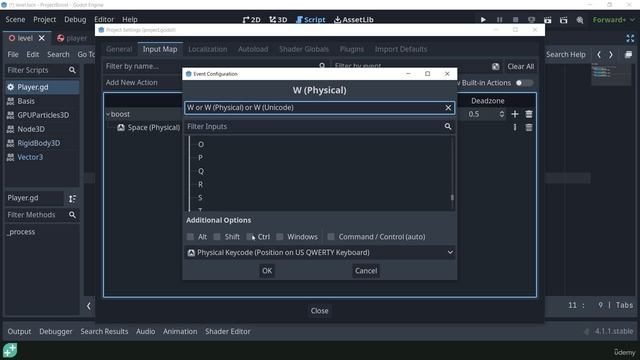Close the level scene tab
The height and width of the screenshot is (360, 640).
pos(42,38)
